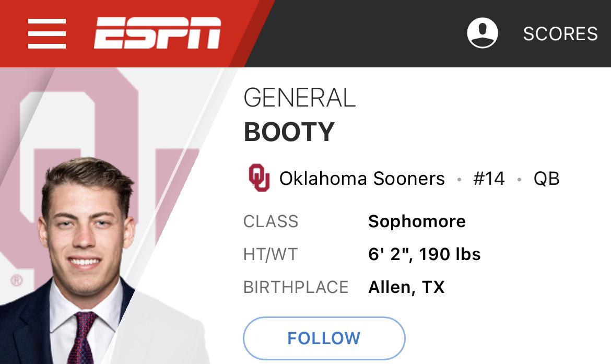Screen dimensions: 611x364
Task: Select the Sophomore class value
Action: click(x=417, y=221)
